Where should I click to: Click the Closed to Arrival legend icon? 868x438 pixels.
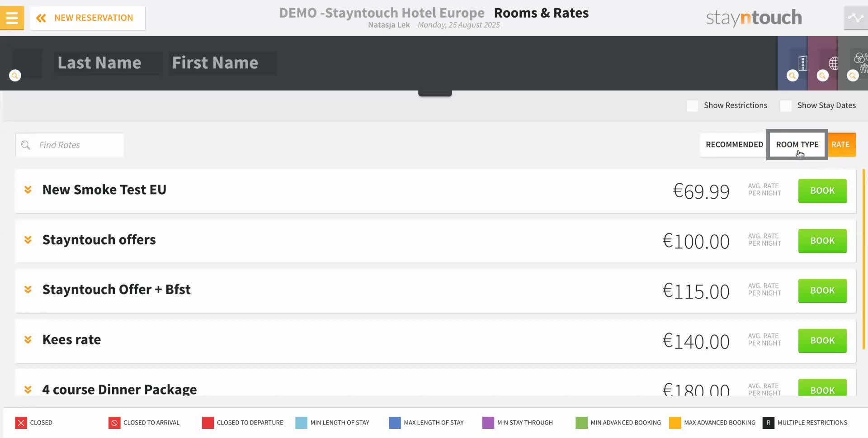point(114,423)
